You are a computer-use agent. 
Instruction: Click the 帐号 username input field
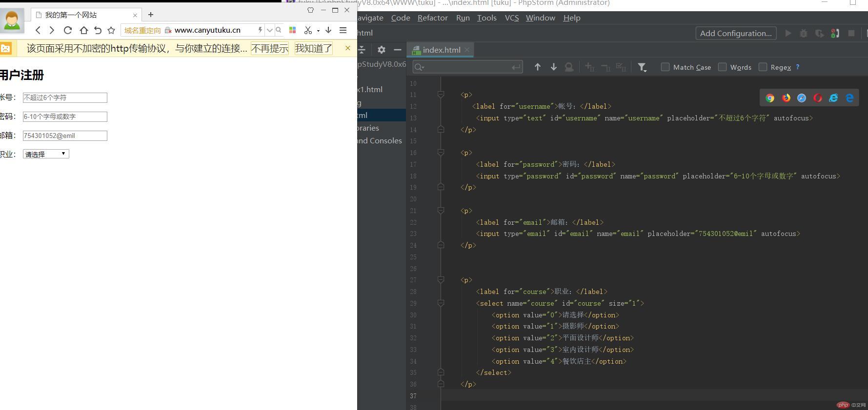coord(65,98)
